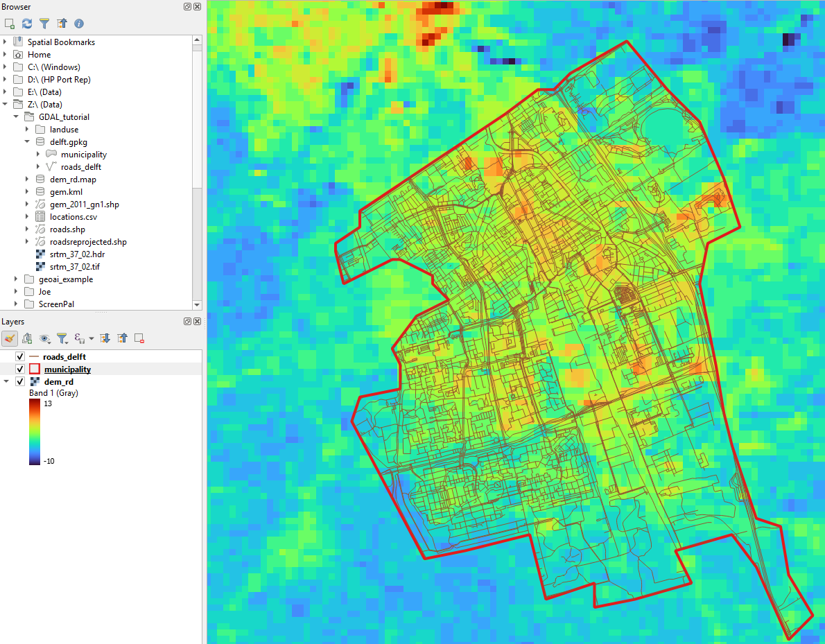Viewport: 825px width, 644px height.
Task: Expand the landuse folder
Action: coord(27,130)
